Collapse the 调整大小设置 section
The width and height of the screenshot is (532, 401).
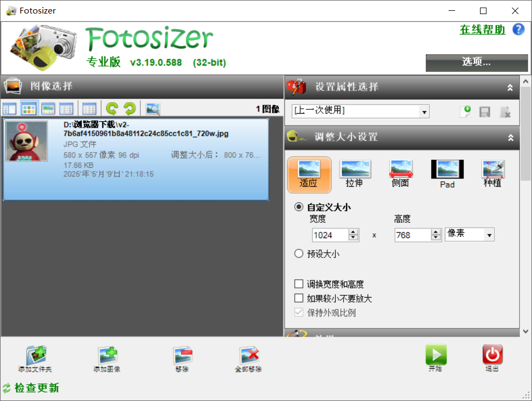click(x=510, y=137)
